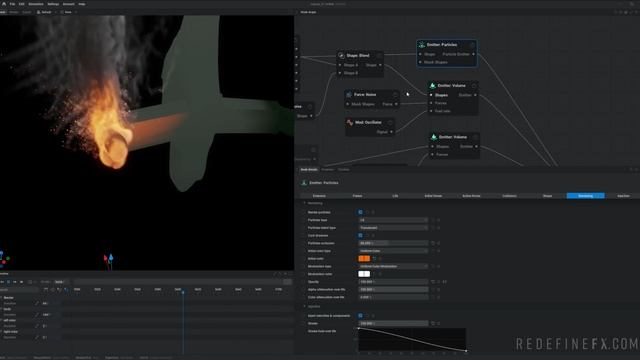The width and height of the screenshot is (640, 360).
Task: Click the Smoke value slider
Action: tap(393, 323)
